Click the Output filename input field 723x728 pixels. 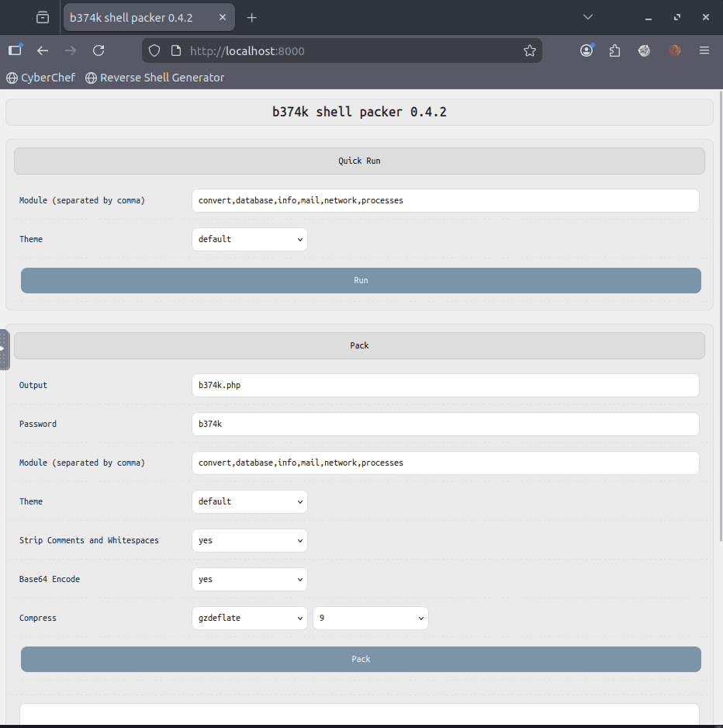[x=445, y=385]
